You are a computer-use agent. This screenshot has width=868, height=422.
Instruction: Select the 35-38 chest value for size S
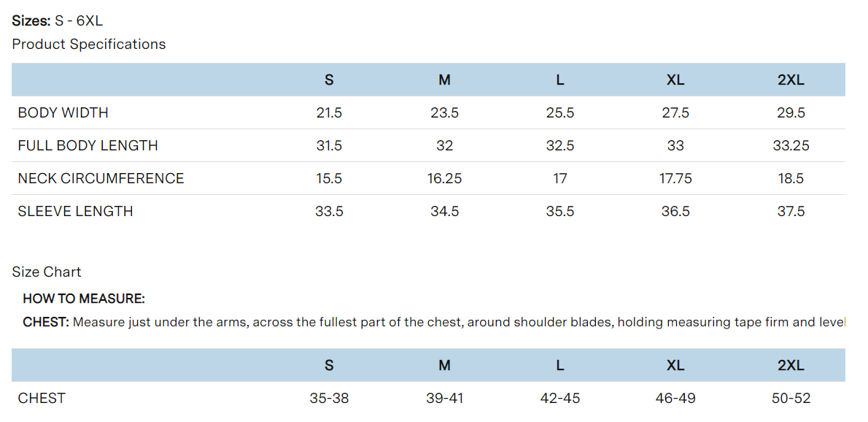click(x=330, y=398)
